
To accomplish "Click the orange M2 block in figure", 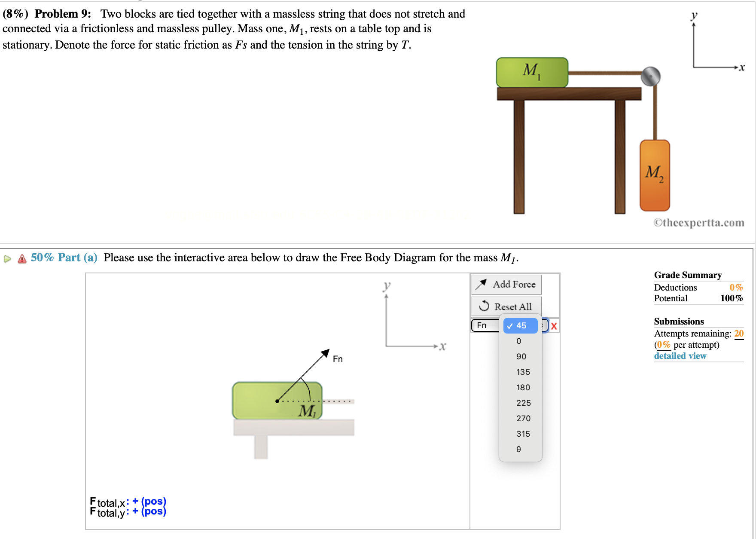I will point(655,175).
